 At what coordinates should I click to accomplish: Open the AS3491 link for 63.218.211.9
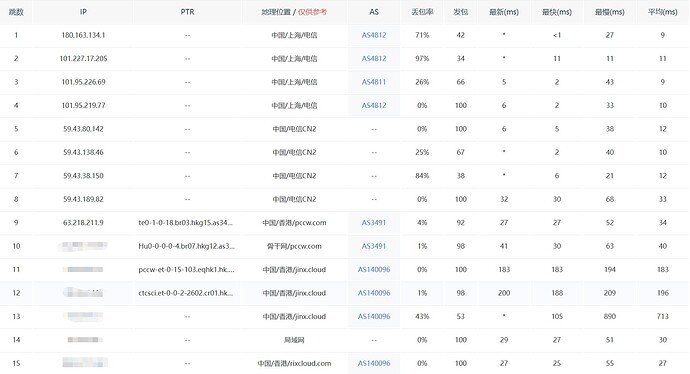pyautogui.click(x=374, y=223)
